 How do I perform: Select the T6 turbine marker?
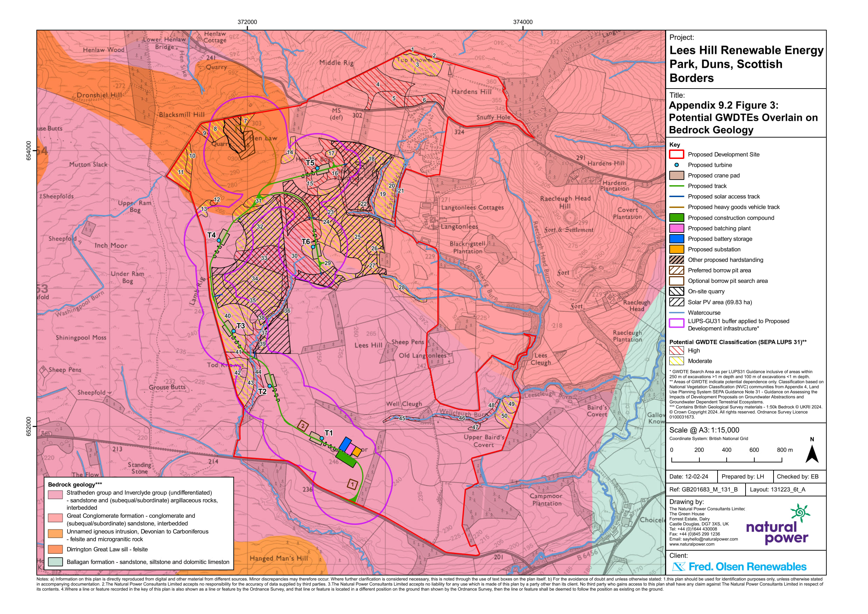click(313, 247)
